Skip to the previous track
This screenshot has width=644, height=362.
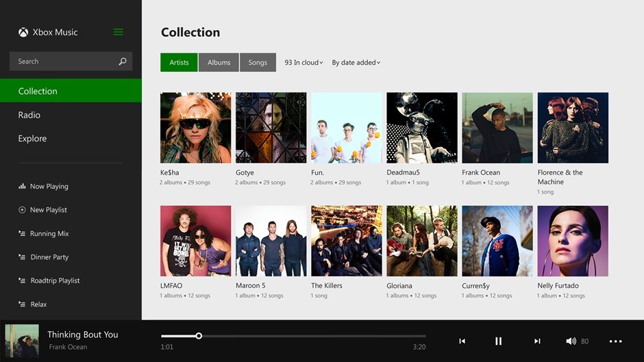[462, 341]
